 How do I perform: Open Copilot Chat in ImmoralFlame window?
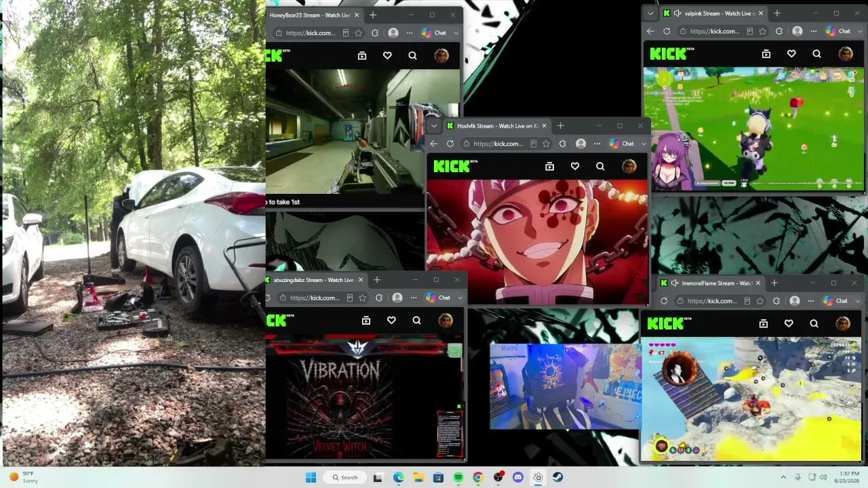pos(835,301)
